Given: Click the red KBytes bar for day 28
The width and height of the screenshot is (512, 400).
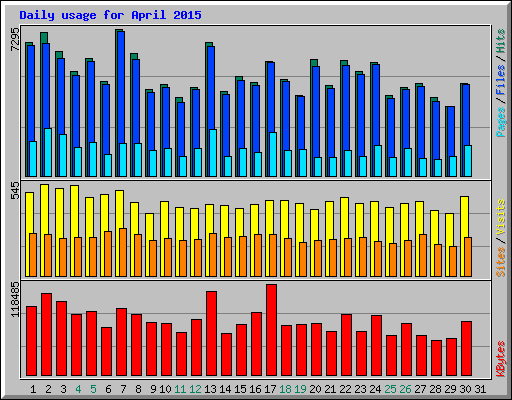Looking at the screenshot, I should pos(436,358).
